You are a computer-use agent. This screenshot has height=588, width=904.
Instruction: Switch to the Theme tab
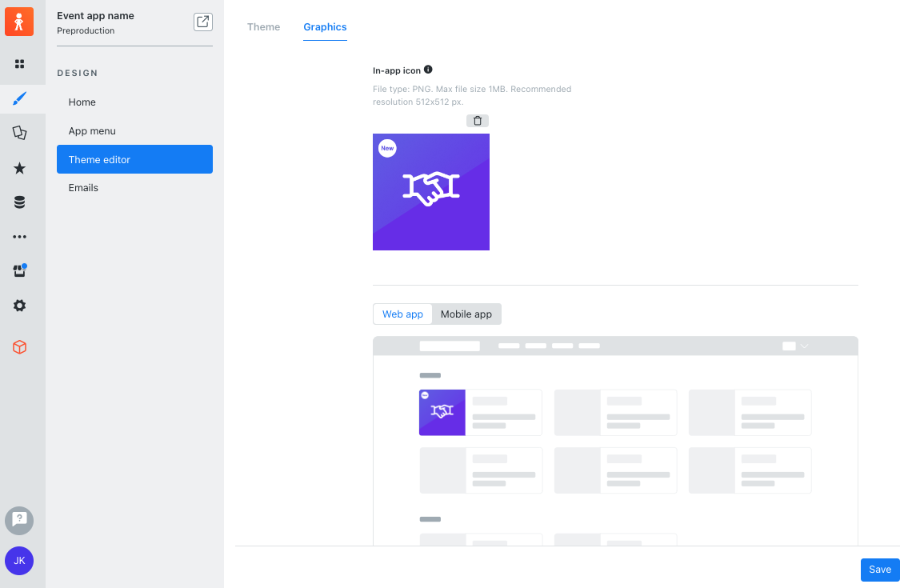[263, 27]
